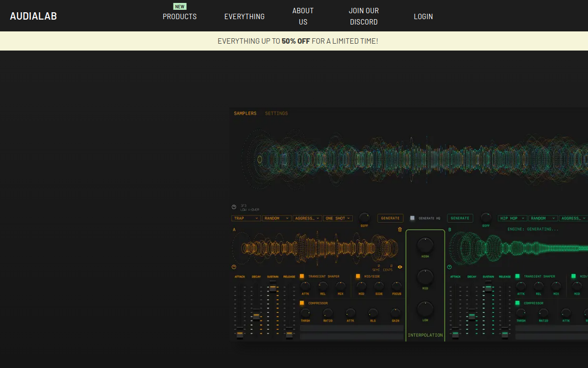Switch to the SAMPLERS tab
Viewport: 588px width, 368px height.
pyautogui.click(x=245, y=113)
